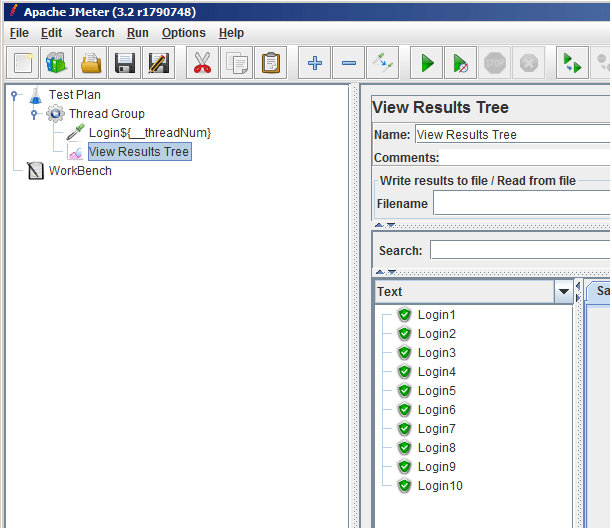The height and width of the screenshot is (529, 612).
Task: Open the Text renderer dropdown
Action: [x=563, y=291]
